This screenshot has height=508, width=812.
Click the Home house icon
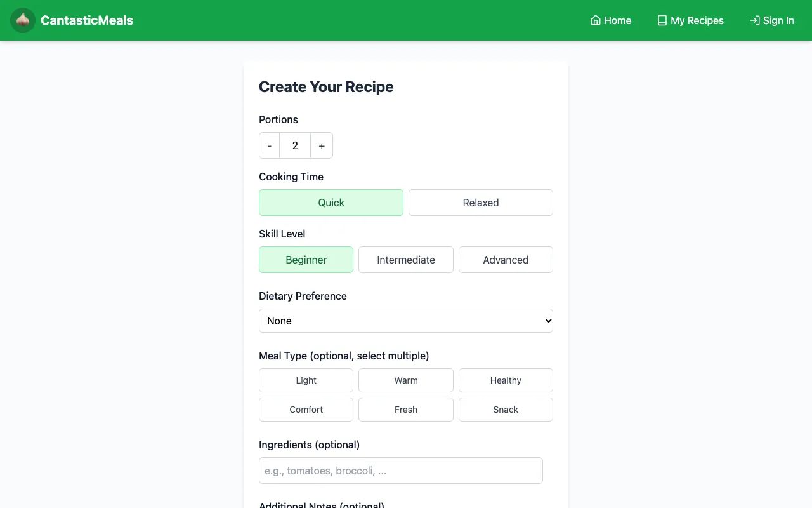pyautogui.click(x=596, y=20)
